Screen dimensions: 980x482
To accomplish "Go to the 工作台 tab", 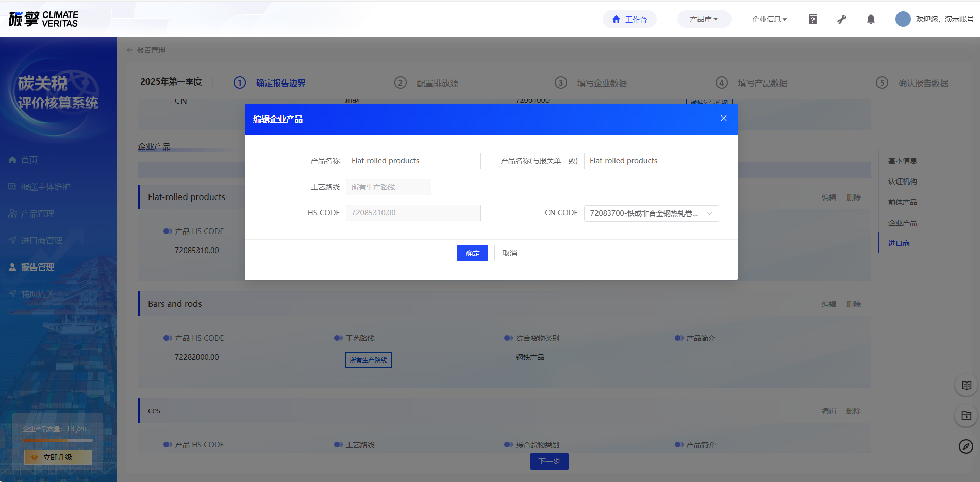I will pos(629,19).
